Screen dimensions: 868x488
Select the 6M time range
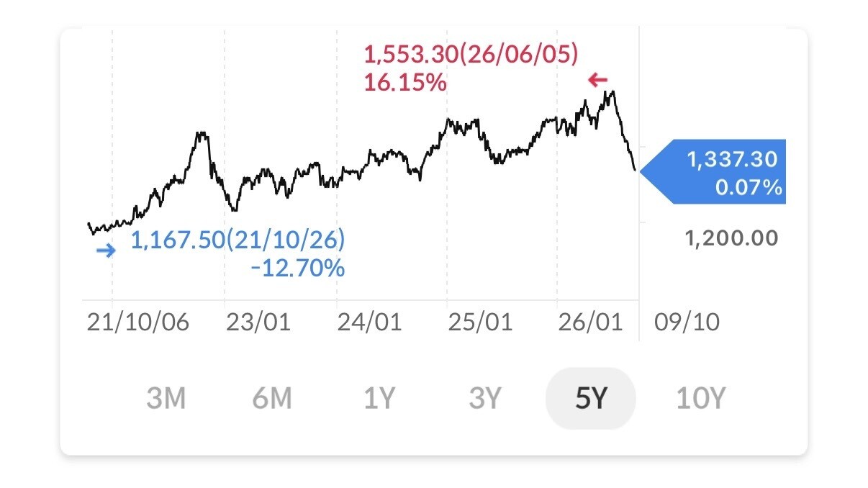[272, 398]
